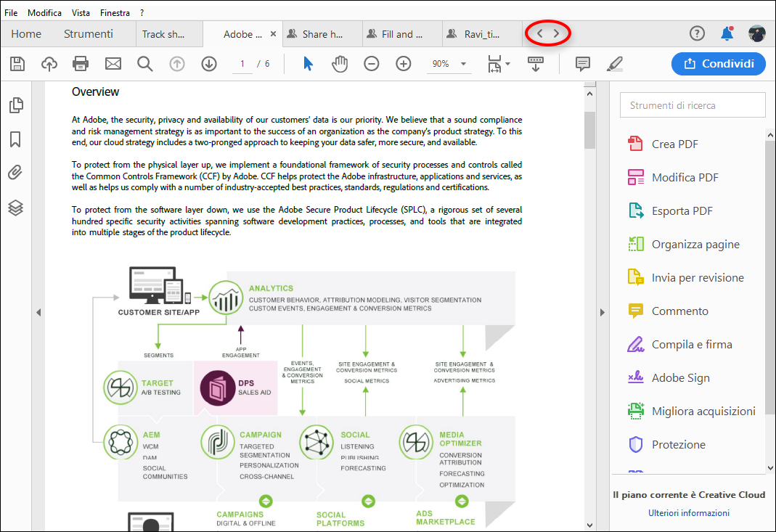Click the Print icon

(81, 64)
